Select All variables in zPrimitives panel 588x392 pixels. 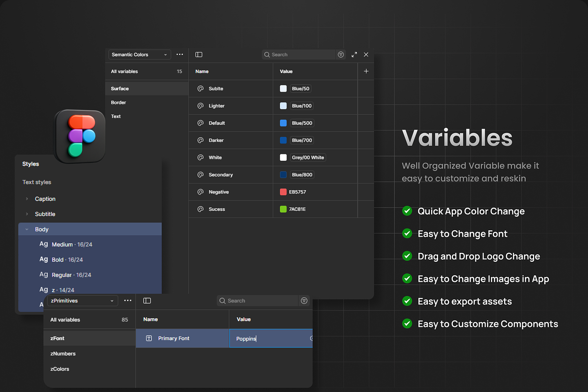pos(89,319)
